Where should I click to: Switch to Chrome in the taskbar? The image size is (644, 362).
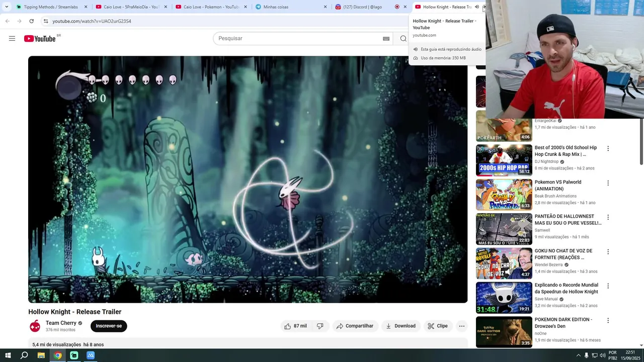[58, 355]
